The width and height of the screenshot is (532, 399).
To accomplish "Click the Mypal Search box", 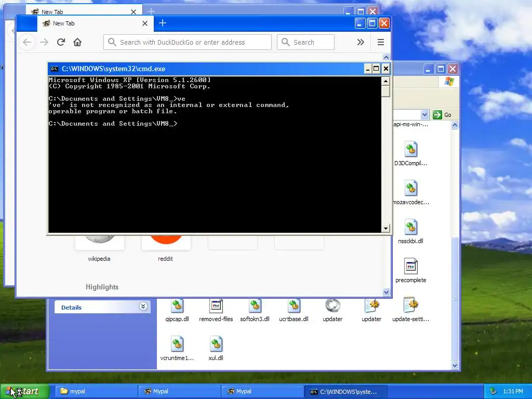I will [305, 42].
